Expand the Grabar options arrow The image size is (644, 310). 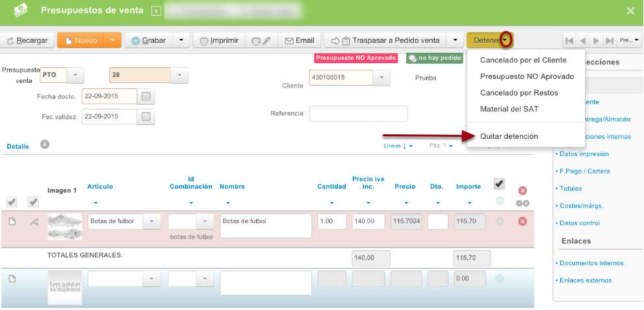[x=181, y=40]
